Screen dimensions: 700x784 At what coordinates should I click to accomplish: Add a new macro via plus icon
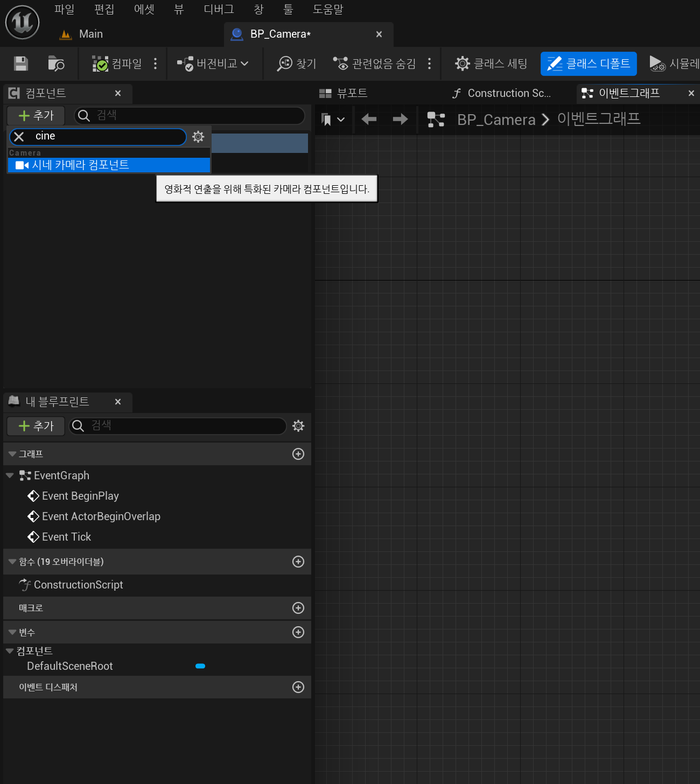[298, 608]
